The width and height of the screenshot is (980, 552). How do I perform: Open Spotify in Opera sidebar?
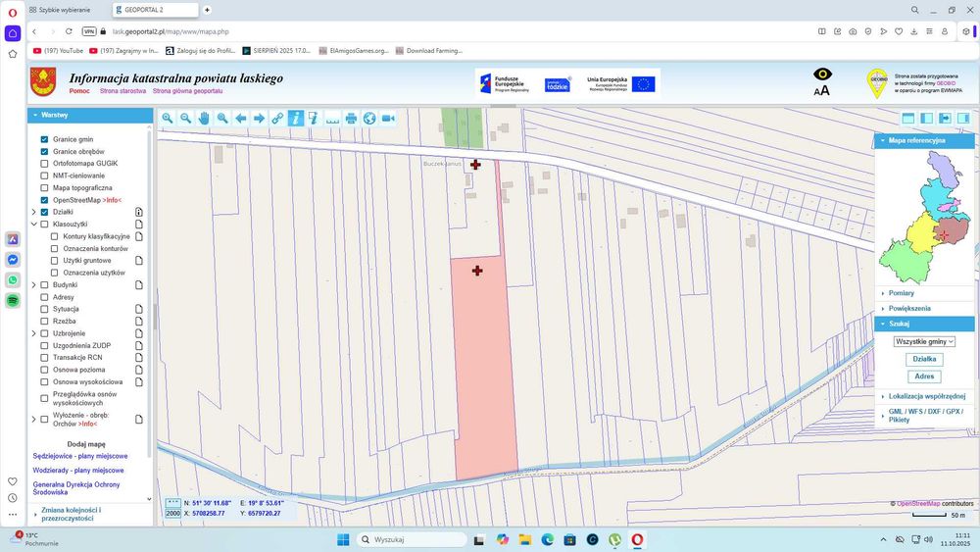13,301
